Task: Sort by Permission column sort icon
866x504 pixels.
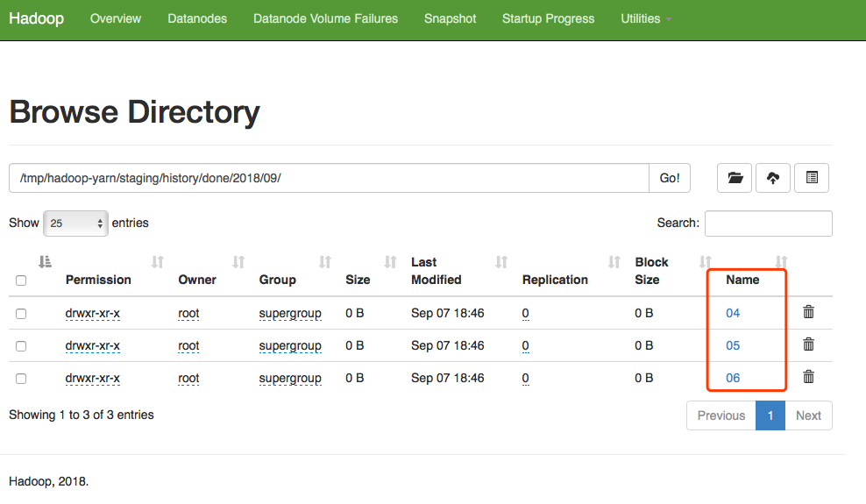Action: [x=158, y=262]
